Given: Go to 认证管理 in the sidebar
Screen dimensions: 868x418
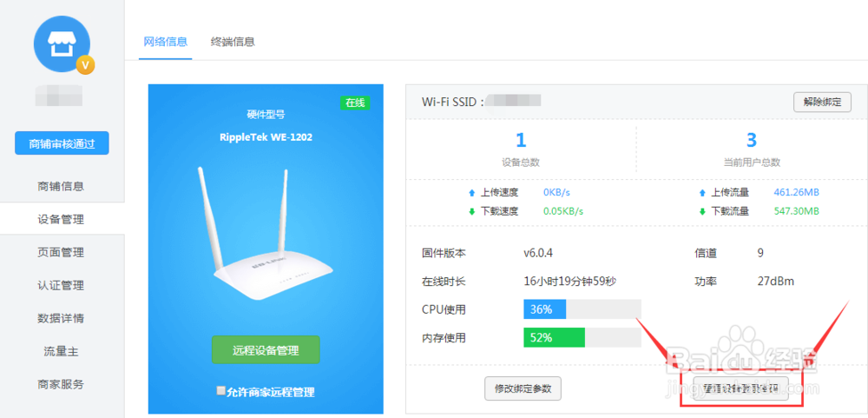Looking at the screenshot, I should [61, 286].
